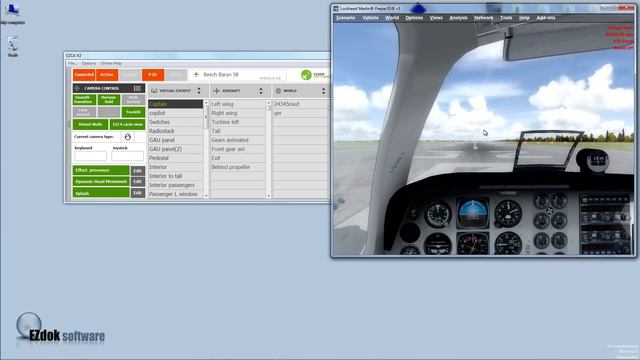
Task: Select the Radiostack camera view
Action: (x=176, y=131)
